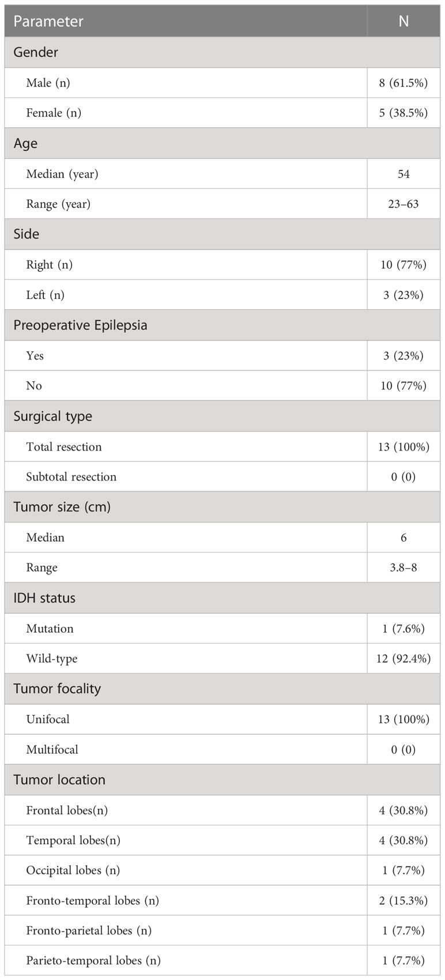Click the Male (n) row label
This screenshot has height=980, width=445.
coord(48,83)
